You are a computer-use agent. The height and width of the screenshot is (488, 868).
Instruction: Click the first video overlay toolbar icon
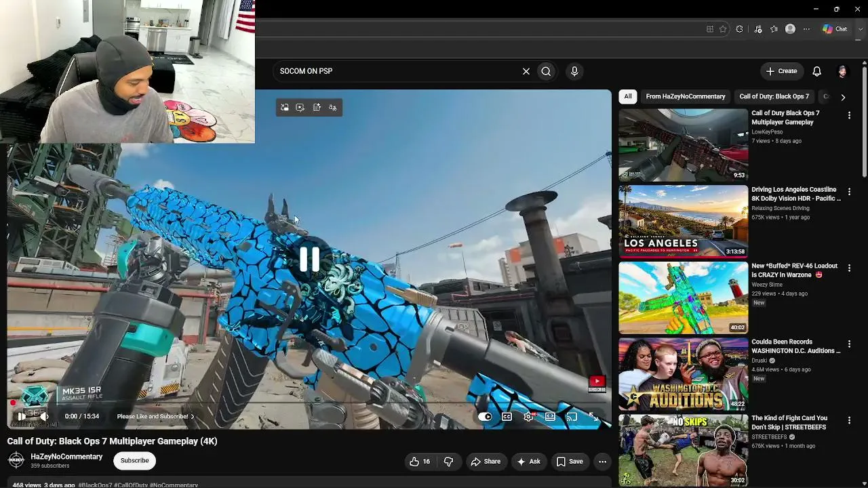[x=285, y=108]
